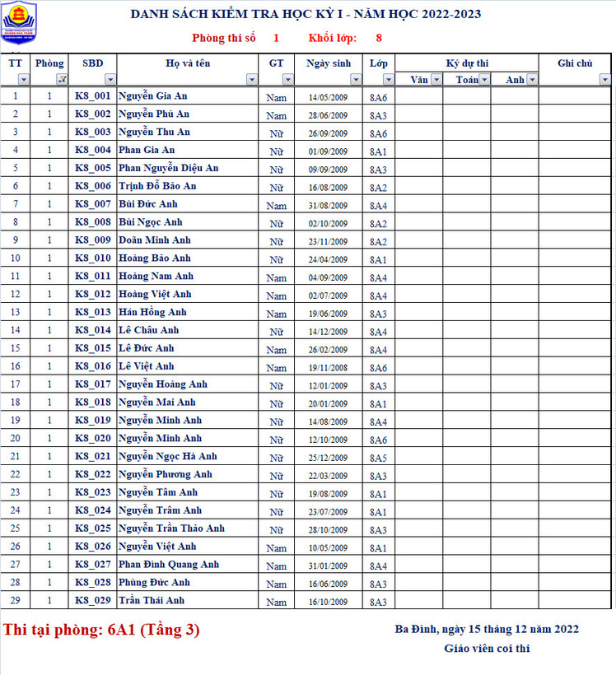Select the name Lê Châu Anh

tap(149, 330)
